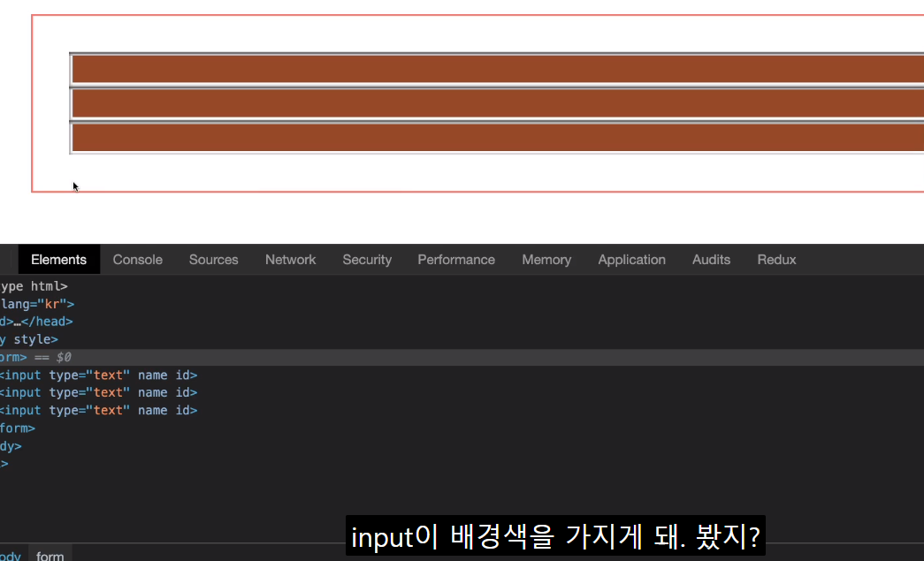Click the third brown text input field
The image size is (924, 561).
pyautogui.click(x=497, y=139)
